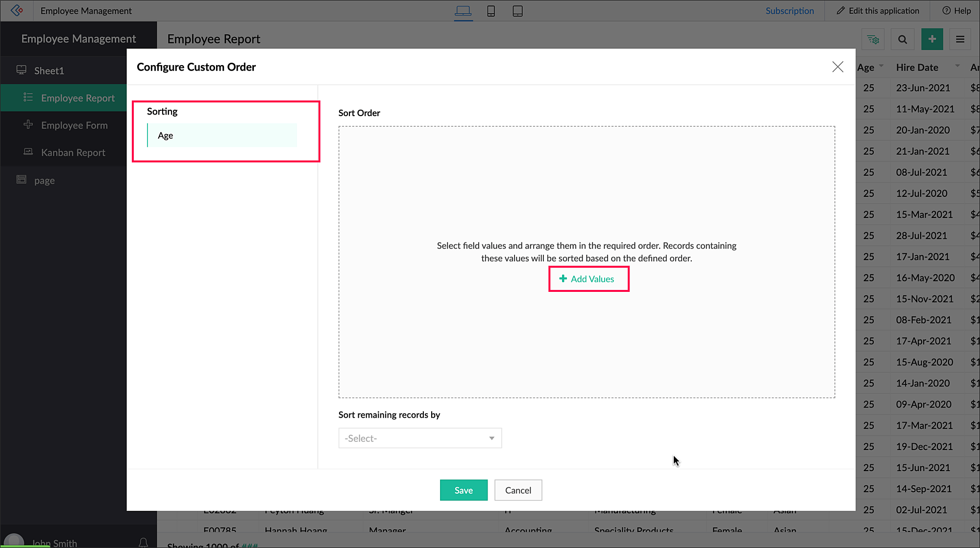Click the Cancel button
This screenshot has height=548, width=980.
(518, 490)
